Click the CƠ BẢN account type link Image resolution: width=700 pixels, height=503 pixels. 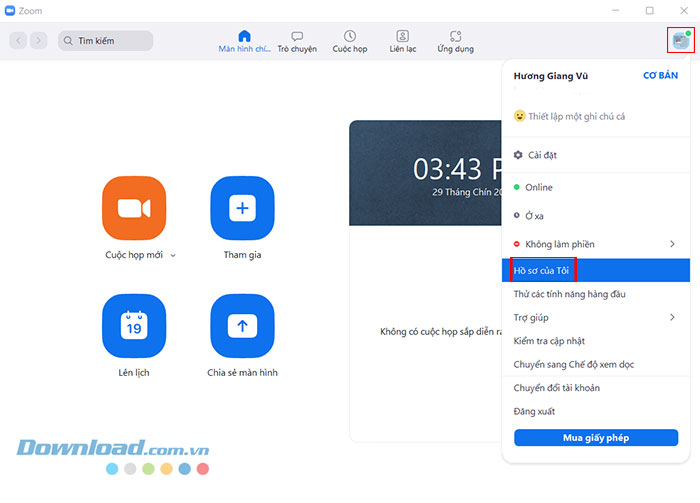(x=660, y=76)
